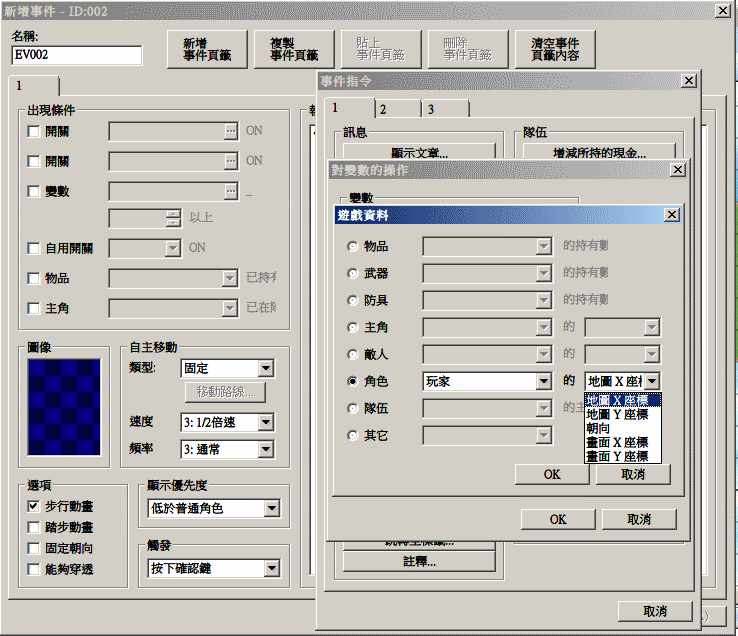Image resolution: width=738 pixels, height=636 pixels.
Task: Enable the first 開關 condition checkbox
Action: click(33, 131)
